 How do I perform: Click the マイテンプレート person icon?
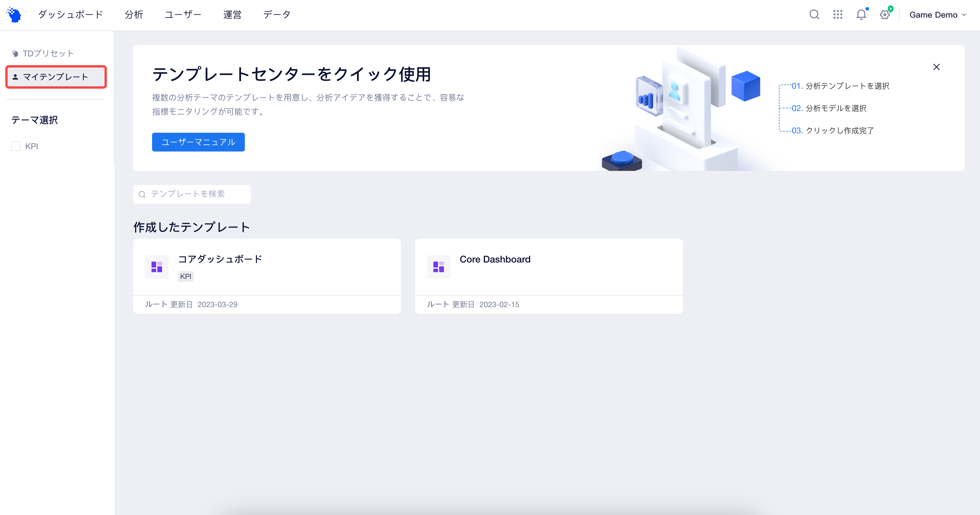15,77
